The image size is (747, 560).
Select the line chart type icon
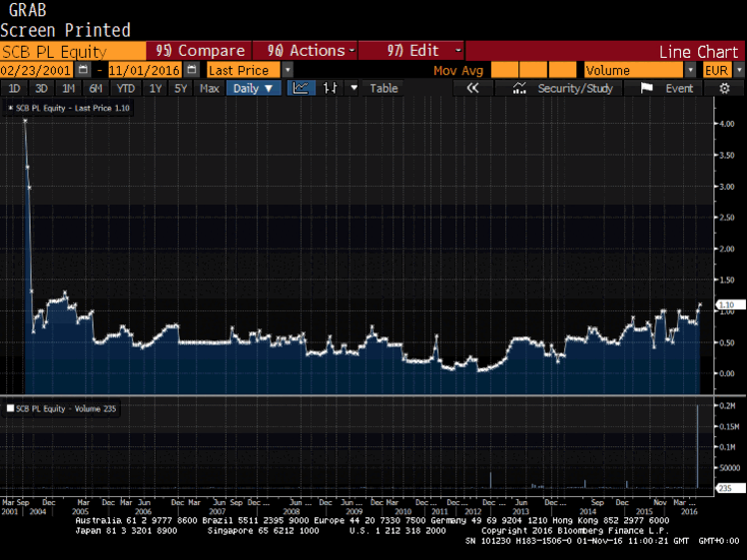pos(300,88)
